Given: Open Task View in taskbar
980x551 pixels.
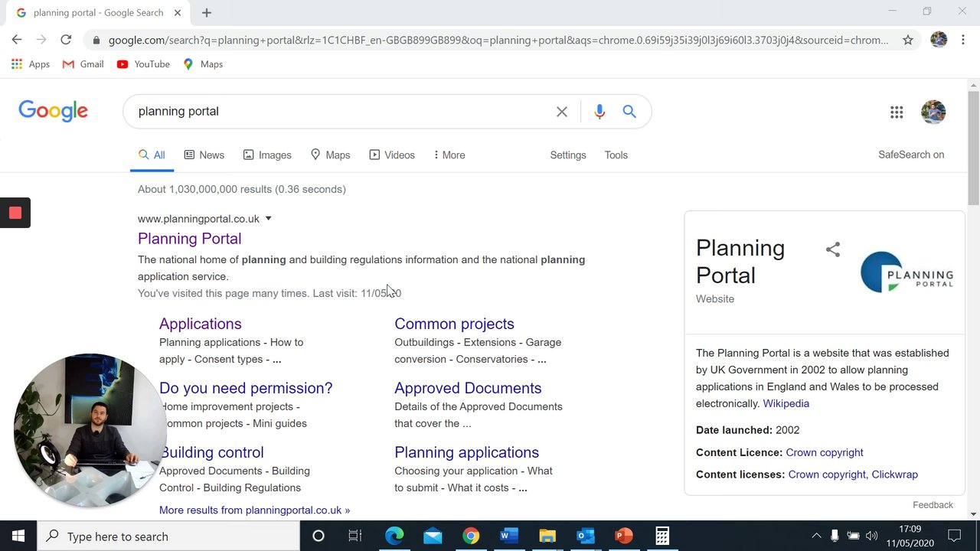Looking at the screenshot, I should coord(355,536).
